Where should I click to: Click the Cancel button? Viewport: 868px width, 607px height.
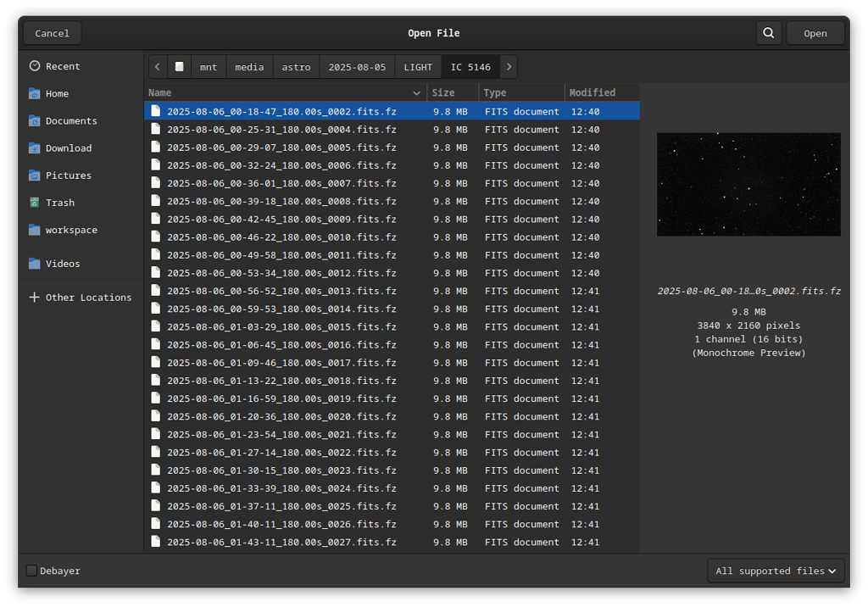[x=52, y=32]
